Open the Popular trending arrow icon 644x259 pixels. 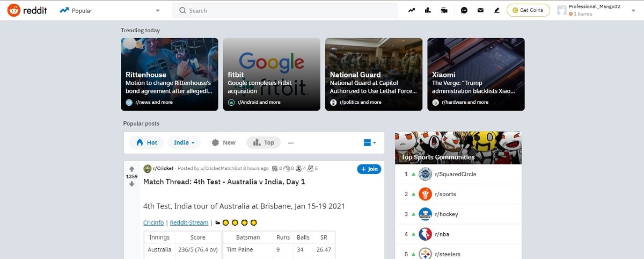[x=412, y=10]
